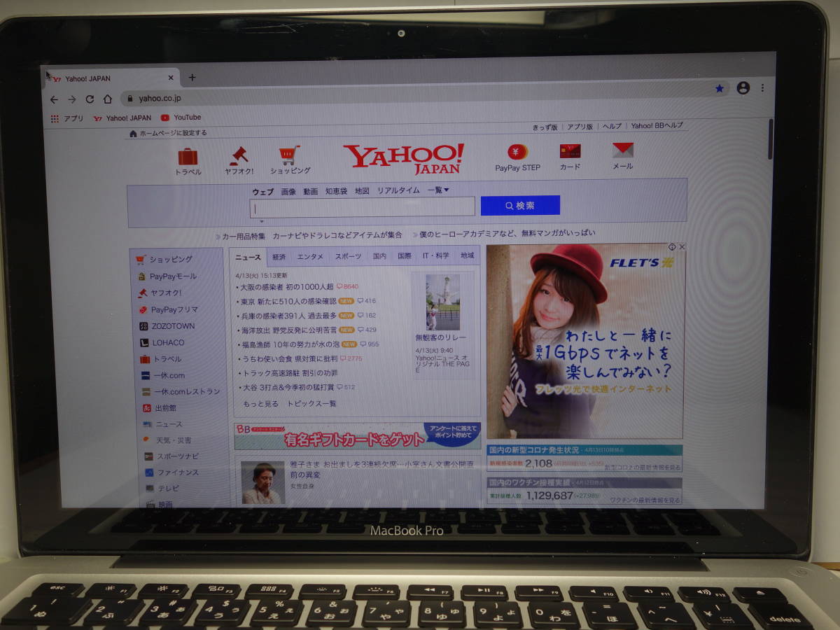Click the browser back arrow

(x=55, y=99)
